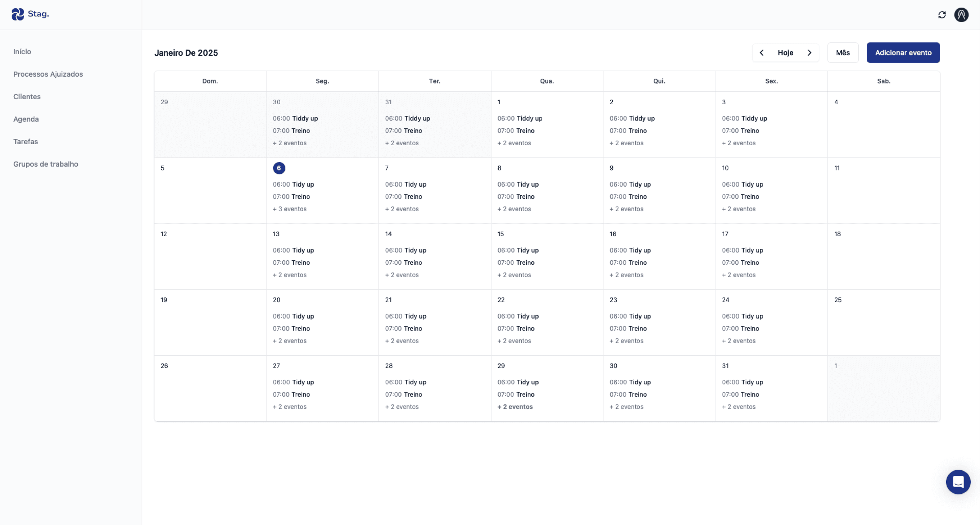Click Sab. column header
The width and height of the screenshot is (980, 525).
[883, 81]
